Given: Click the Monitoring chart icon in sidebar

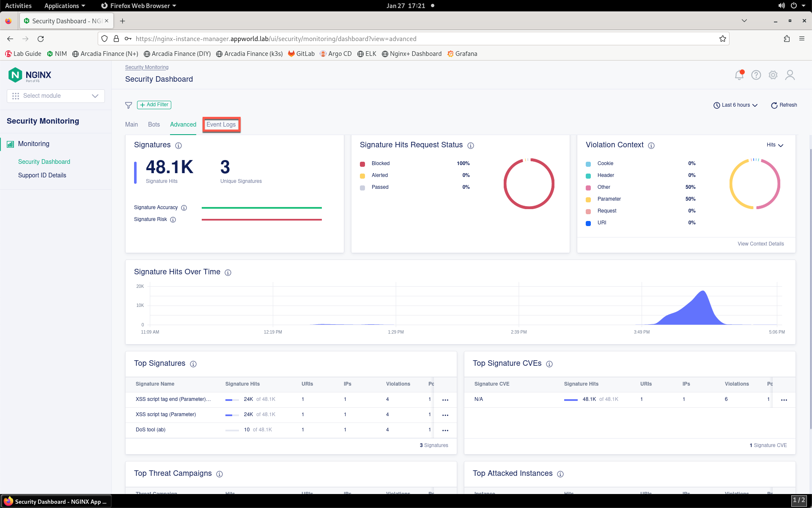Looking at the screenshot, I should [x=10, y=144].
